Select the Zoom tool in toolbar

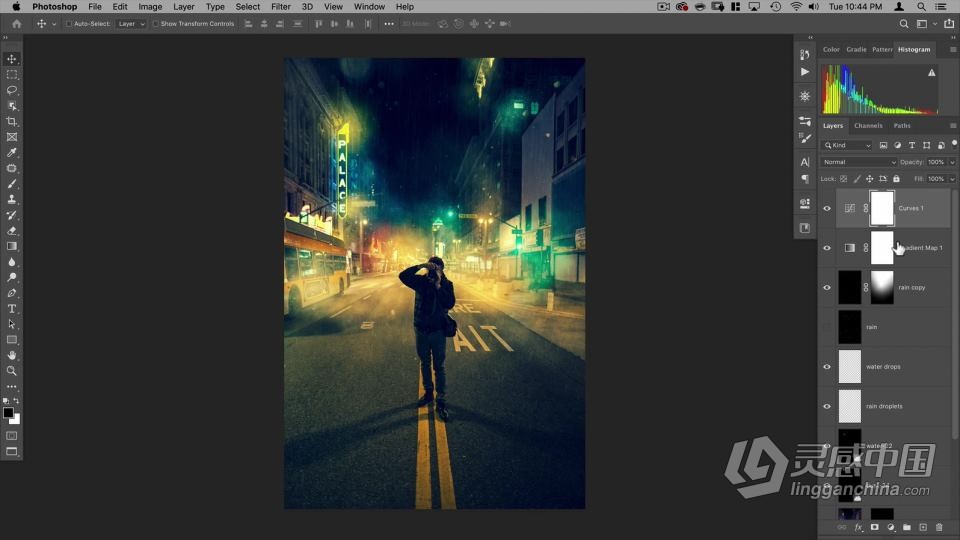(x=12, y=371)
